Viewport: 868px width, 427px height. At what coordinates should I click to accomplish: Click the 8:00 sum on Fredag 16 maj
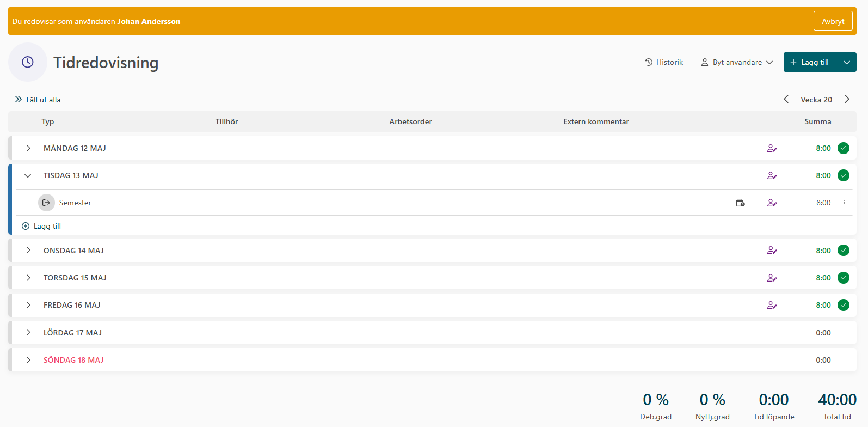coord(823,305)
